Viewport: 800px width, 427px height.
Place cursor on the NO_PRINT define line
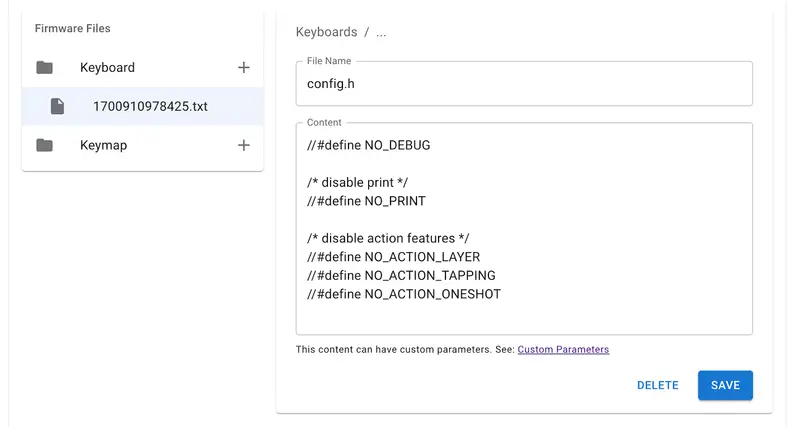pyautogui.click(x=366, y=201)
